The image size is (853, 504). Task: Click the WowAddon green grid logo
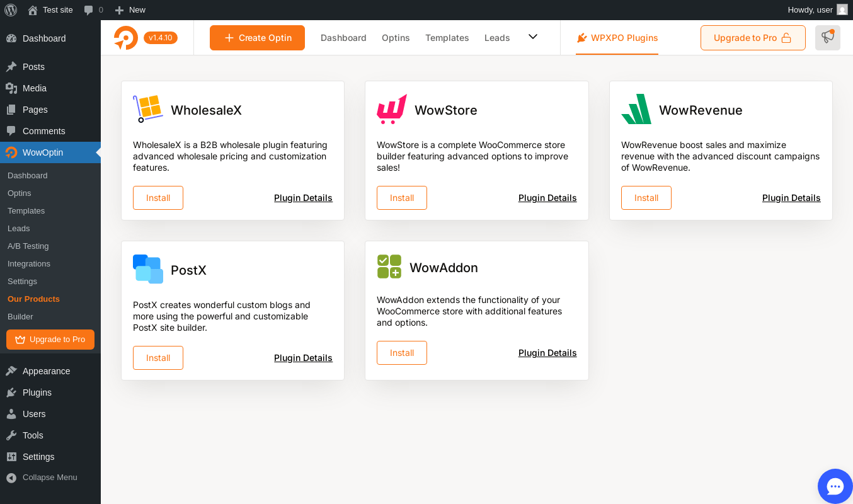coord(389,266)
